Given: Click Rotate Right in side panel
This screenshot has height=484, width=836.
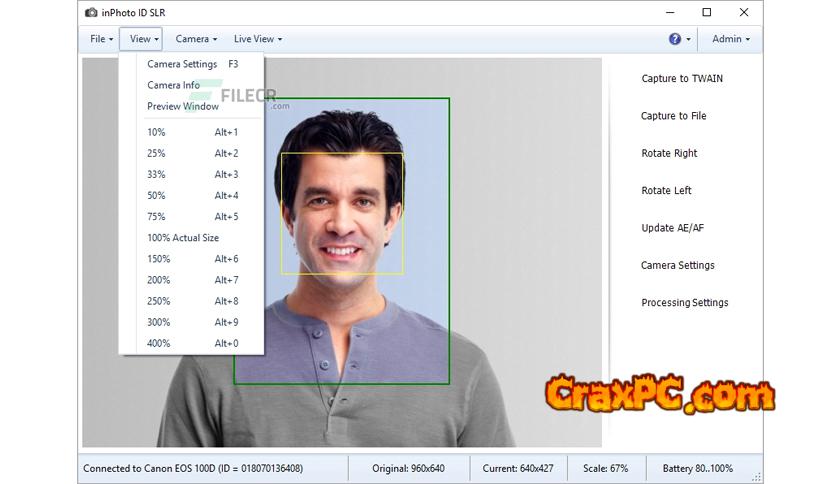Looking at the screenshot, I should (x=669, y=153).
